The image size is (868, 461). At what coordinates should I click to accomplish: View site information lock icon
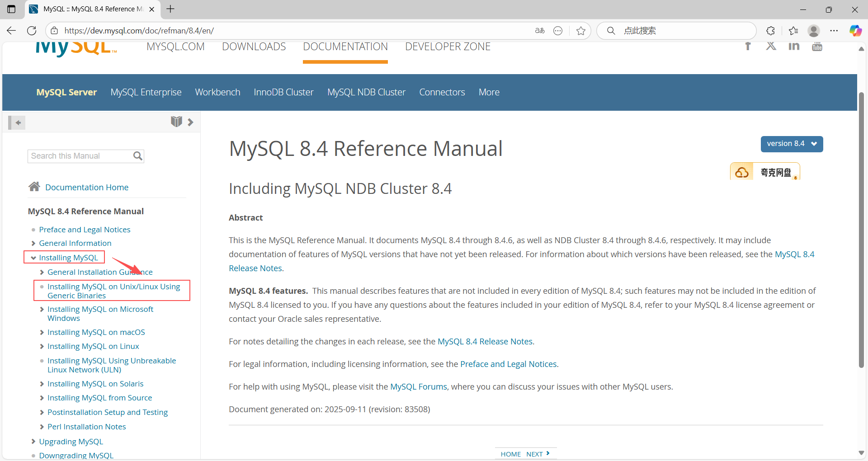click(x=54, y=31)
